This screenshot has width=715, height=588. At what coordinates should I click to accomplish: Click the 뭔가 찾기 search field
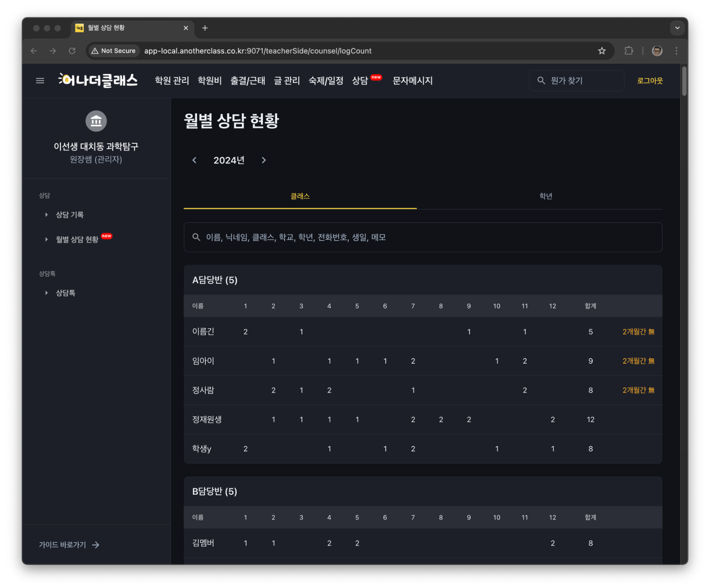click(x=576, y=80)
